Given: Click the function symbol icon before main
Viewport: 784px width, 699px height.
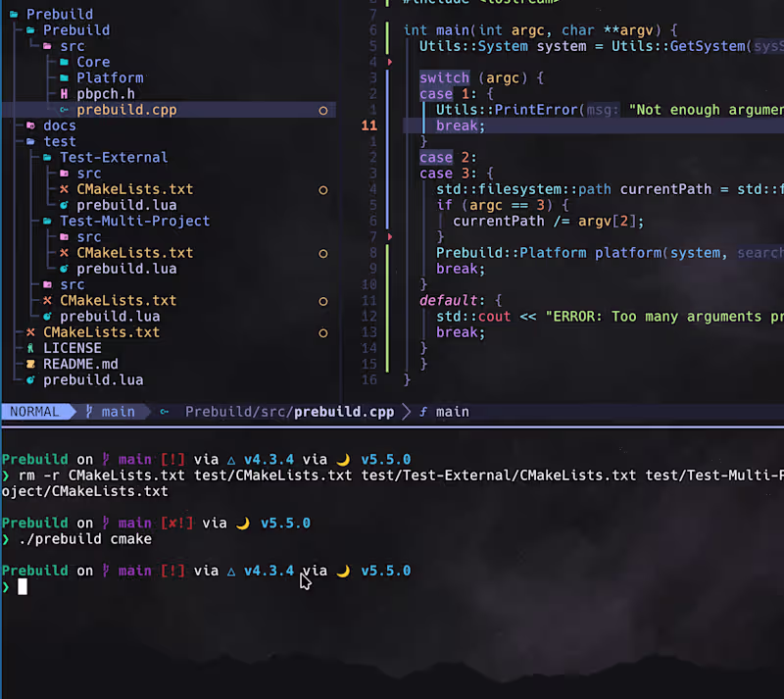Looking at the screenshot, I should 423,412.
